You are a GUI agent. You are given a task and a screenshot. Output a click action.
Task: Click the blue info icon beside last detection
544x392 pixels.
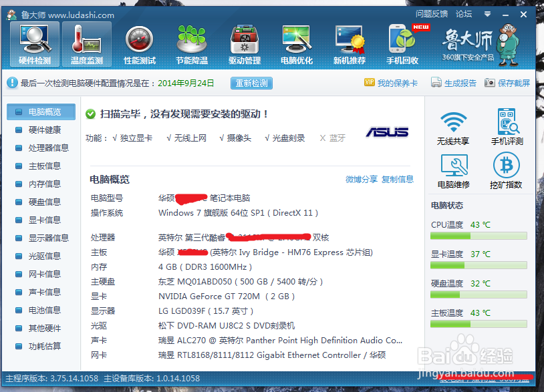(x=12, y=83)
